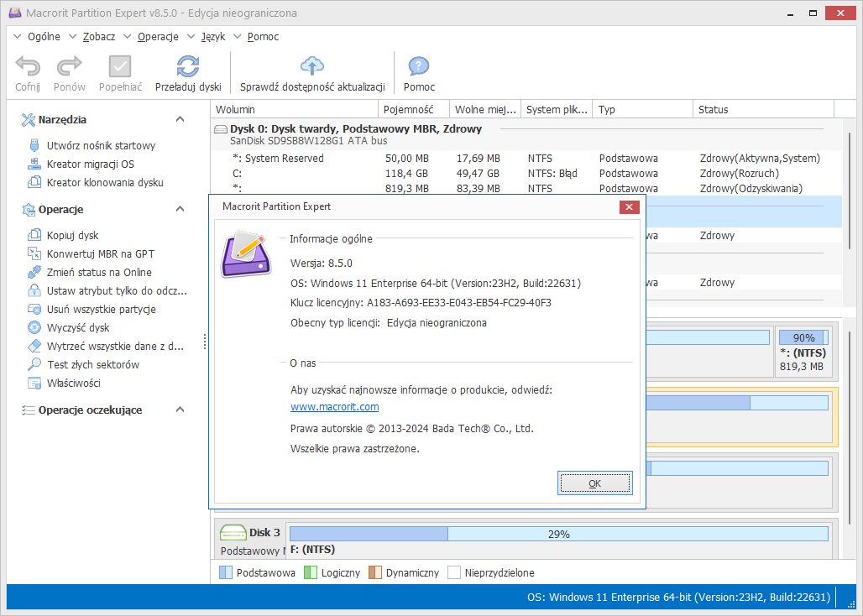The image size is (863, 616).
Task: Sort by the Status column header
Action: (764, 109)
